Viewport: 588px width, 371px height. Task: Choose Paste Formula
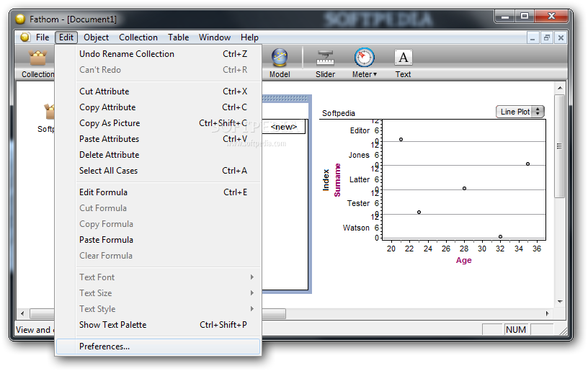tap(158, 240)
